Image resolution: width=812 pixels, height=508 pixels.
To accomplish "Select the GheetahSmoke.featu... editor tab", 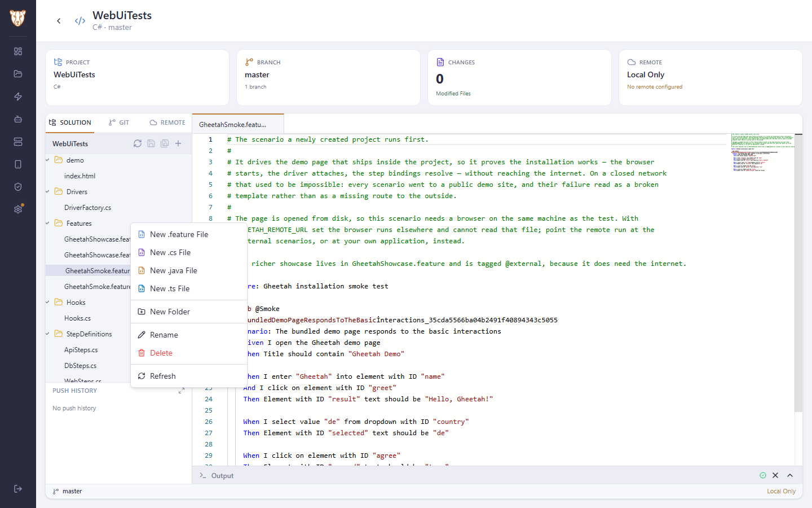I will pyautogui.click(x=238, y=124).
